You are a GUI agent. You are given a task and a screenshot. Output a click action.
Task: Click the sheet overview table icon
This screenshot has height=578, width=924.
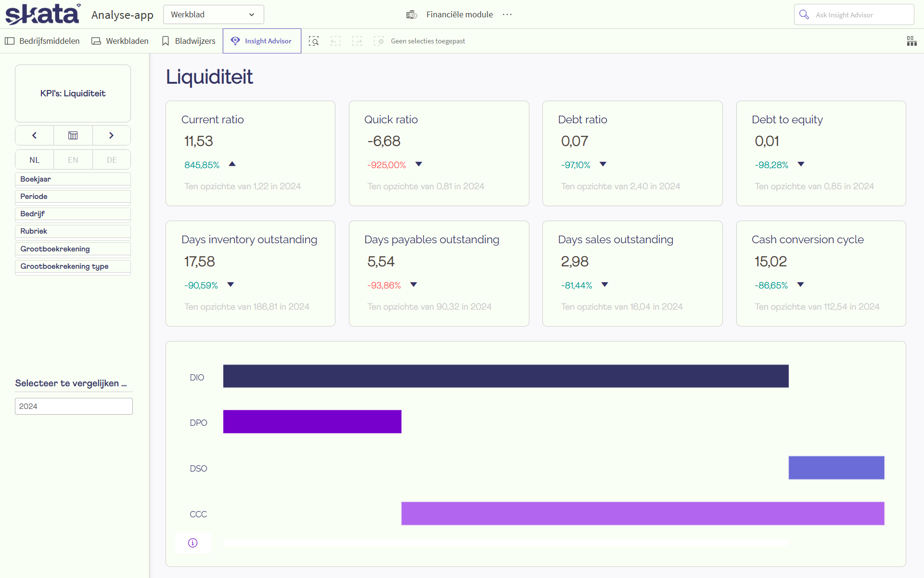point(73,135)
